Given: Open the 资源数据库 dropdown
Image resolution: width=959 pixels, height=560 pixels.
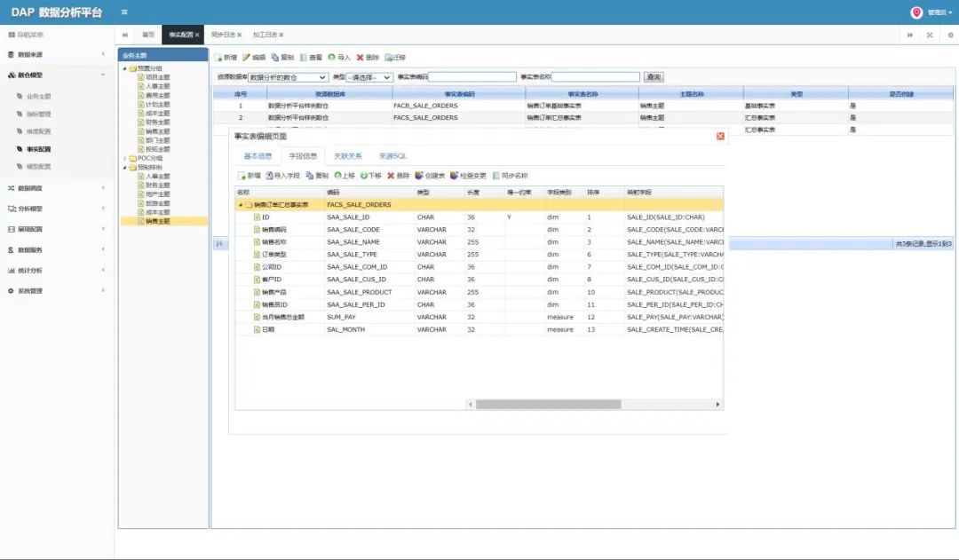Looking at the screenshot, I should pos(289,77).
